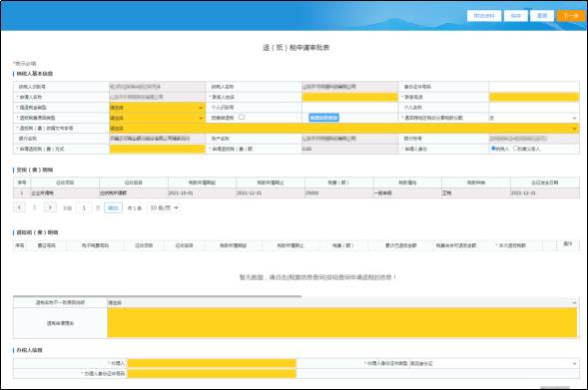Viewport: 588px width, 390px height.
Task: Go to next page of tax details
Action: click(x=50, y=207)
